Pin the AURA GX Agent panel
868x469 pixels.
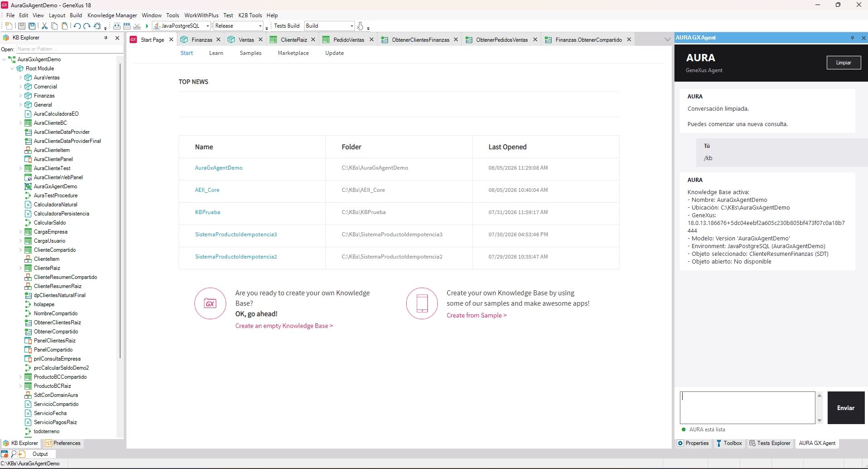click(852, 38)
